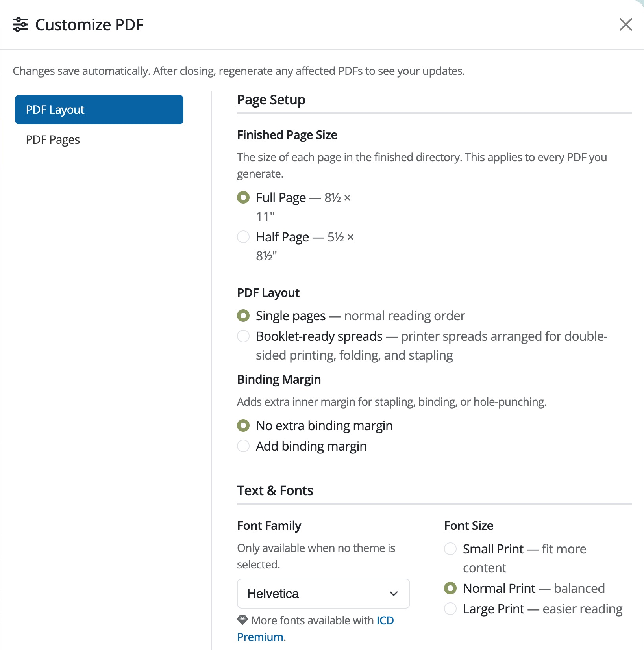Choose Booklet-ready spreads layout
The height and width of the screenshot is (650, 644).
(243, 336)
